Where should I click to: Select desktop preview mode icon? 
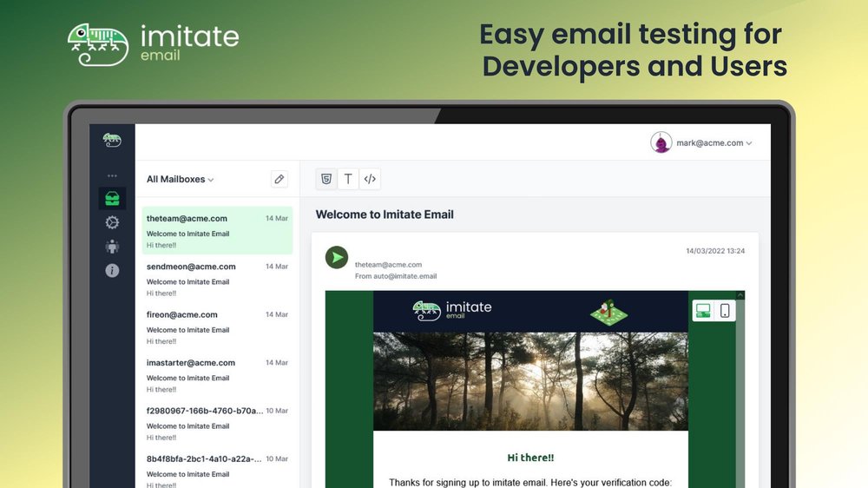coord(703,311)
